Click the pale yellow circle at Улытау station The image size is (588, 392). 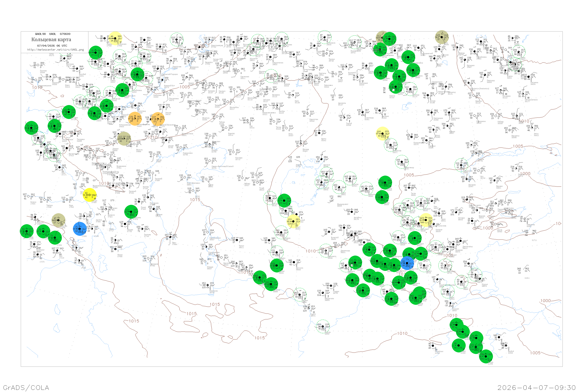click(383, 134)
